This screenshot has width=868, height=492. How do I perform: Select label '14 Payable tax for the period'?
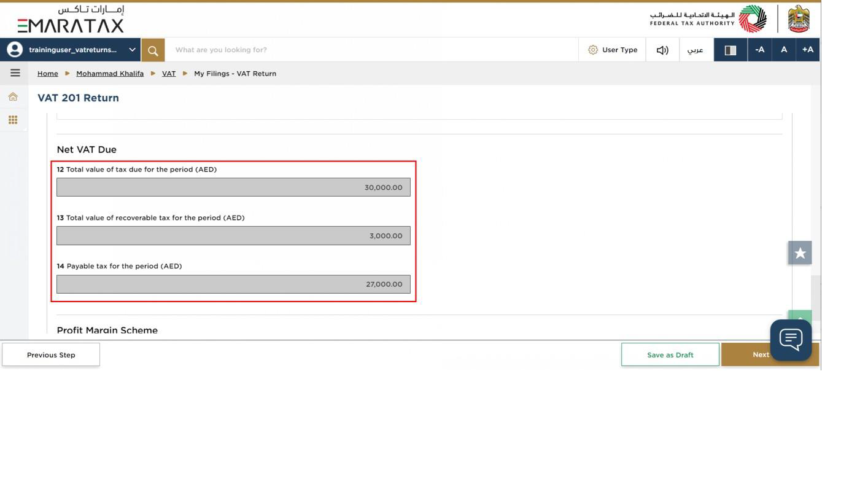pyautogui.click(x=120, y=267)
